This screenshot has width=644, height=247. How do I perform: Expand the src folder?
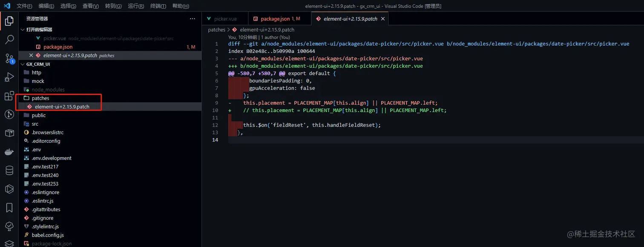[x=35, y=124]
